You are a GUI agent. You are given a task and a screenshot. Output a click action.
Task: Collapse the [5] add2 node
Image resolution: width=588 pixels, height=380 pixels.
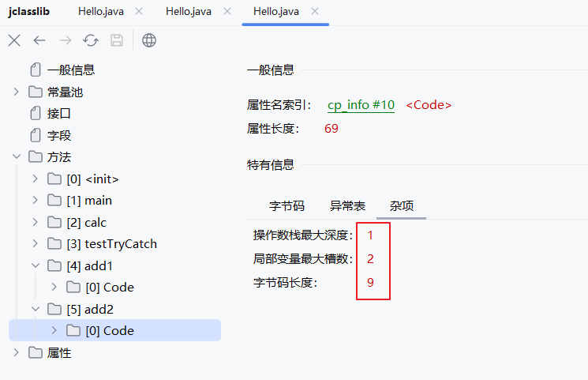pos(36,309)
